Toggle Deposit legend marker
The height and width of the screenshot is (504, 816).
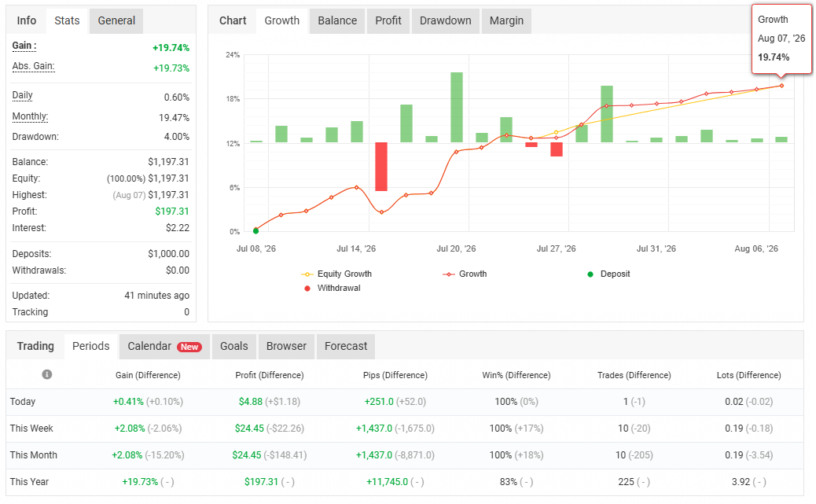pyautogui.click(x=608, y=274)
